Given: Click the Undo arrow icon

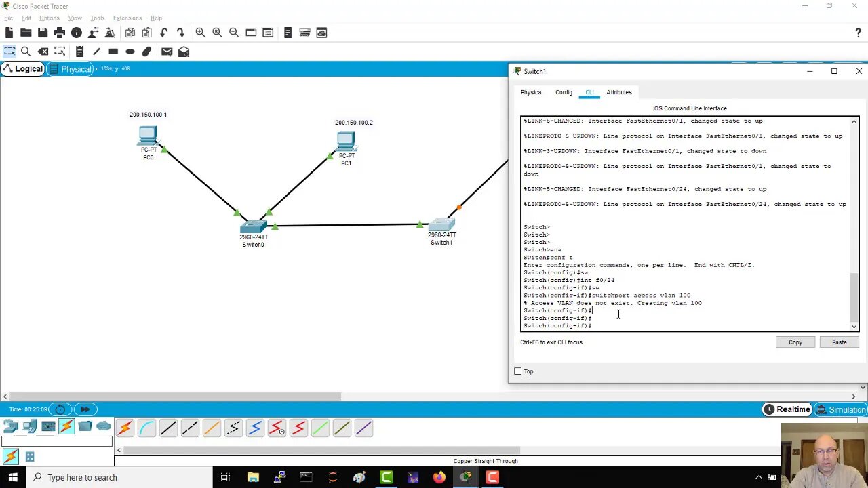Looking at the screenshot, I should (x=164, y=33).
